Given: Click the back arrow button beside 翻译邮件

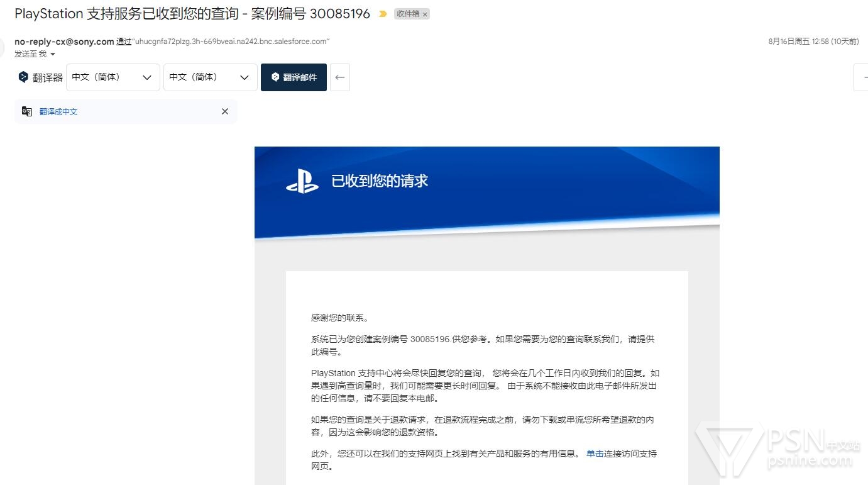Looking at the screenshot, I should click(x=340, y=77).
